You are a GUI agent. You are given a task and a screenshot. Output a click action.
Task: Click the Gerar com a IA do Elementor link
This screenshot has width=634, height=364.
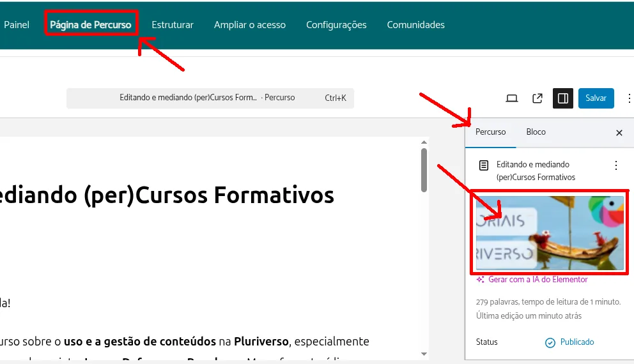(x=537, y=280)
